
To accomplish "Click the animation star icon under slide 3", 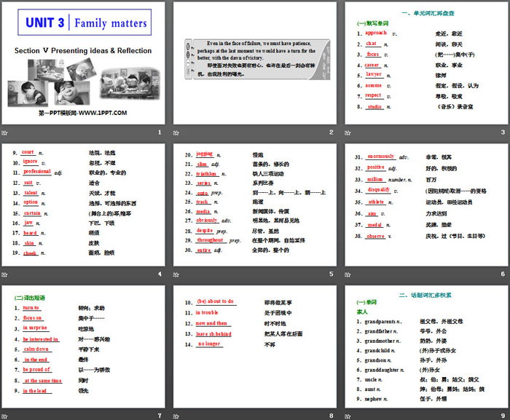I will [347, 132].
